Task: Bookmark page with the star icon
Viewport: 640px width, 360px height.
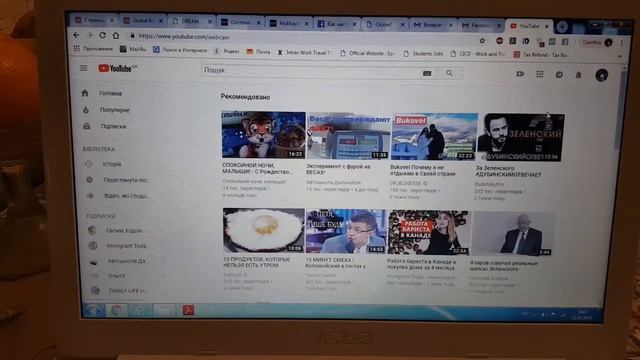Action: (482, 40)
